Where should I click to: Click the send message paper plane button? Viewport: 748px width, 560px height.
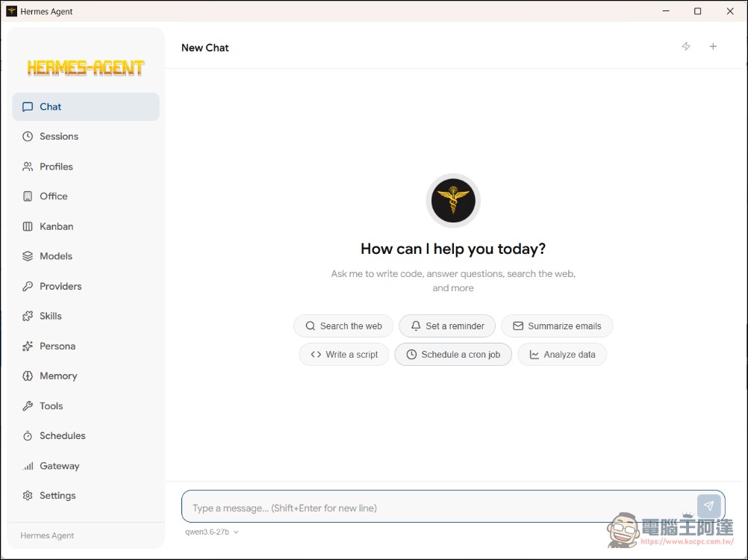coord(708,506)
